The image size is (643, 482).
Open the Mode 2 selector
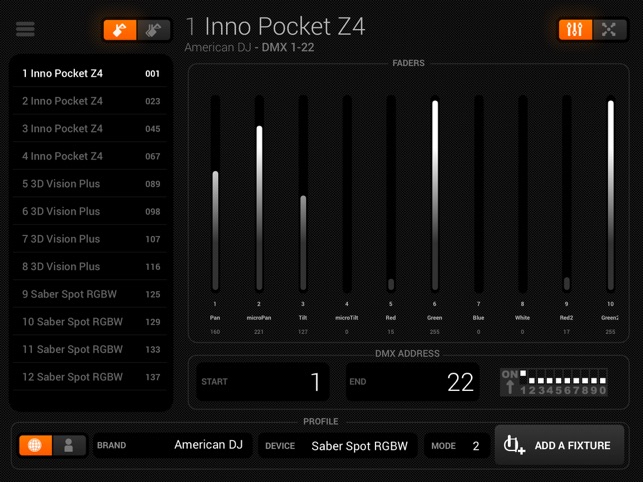[x=457, y=445]
